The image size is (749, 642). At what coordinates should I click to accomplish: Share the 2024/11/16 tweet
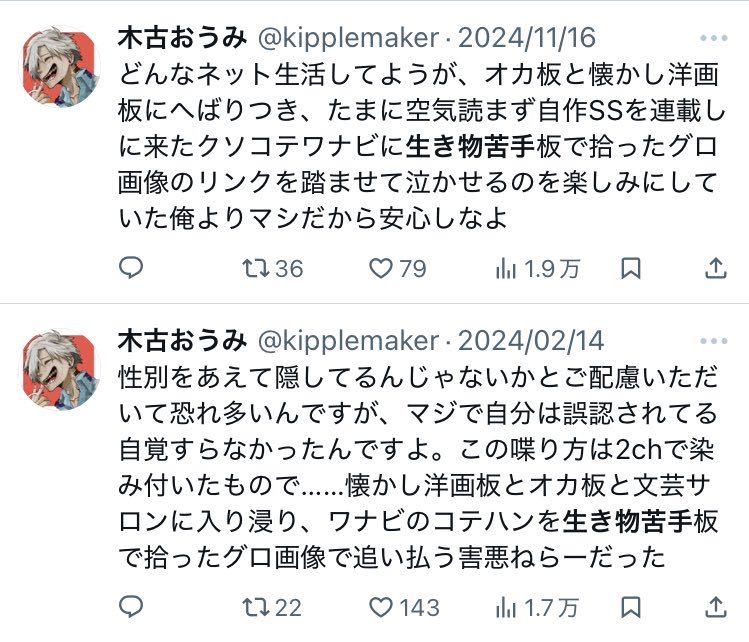[x=716, y=268]
